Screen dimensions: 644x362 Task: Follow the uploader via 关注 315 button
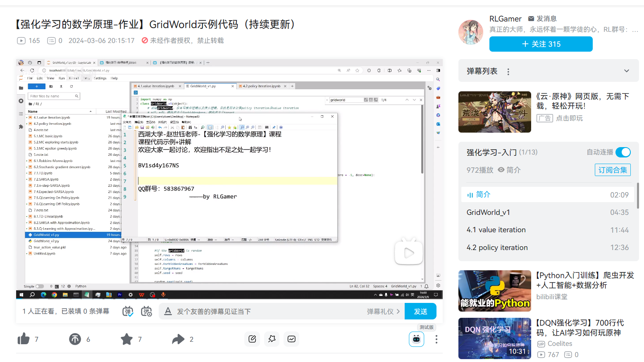(x=541, y=44)
